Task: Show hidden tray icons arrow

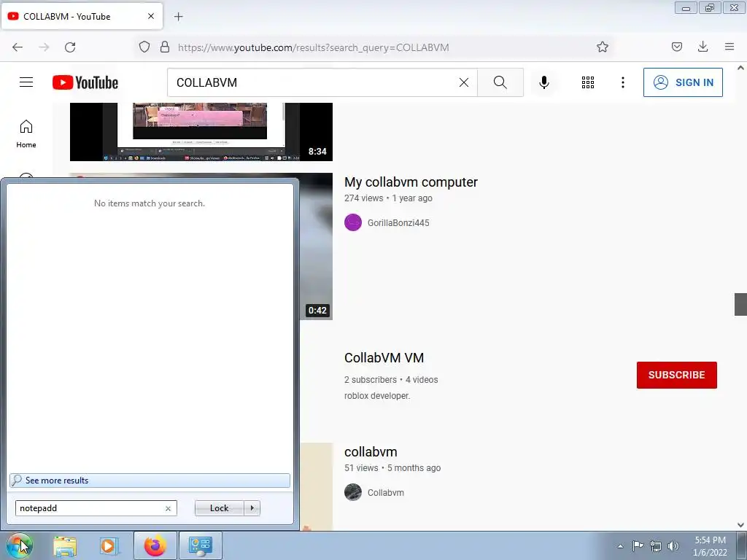Action: [620, 546]
